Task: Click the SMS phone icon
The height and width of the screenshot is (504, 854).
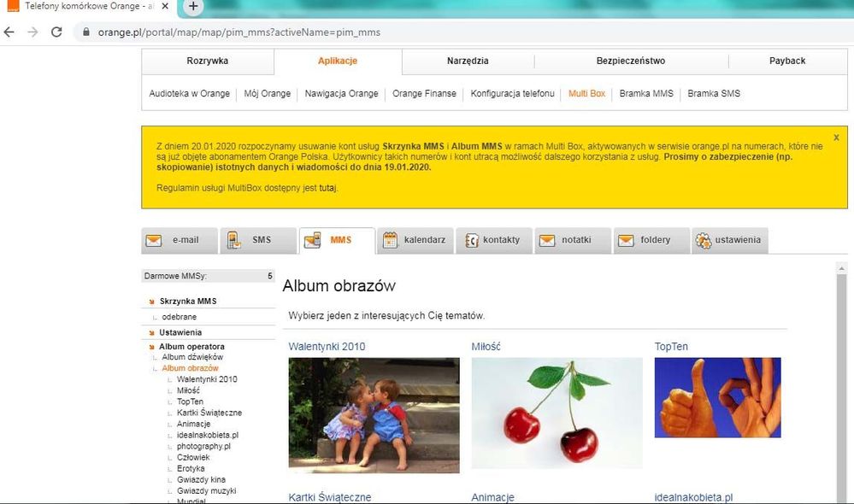Action: tap(233, 240)
